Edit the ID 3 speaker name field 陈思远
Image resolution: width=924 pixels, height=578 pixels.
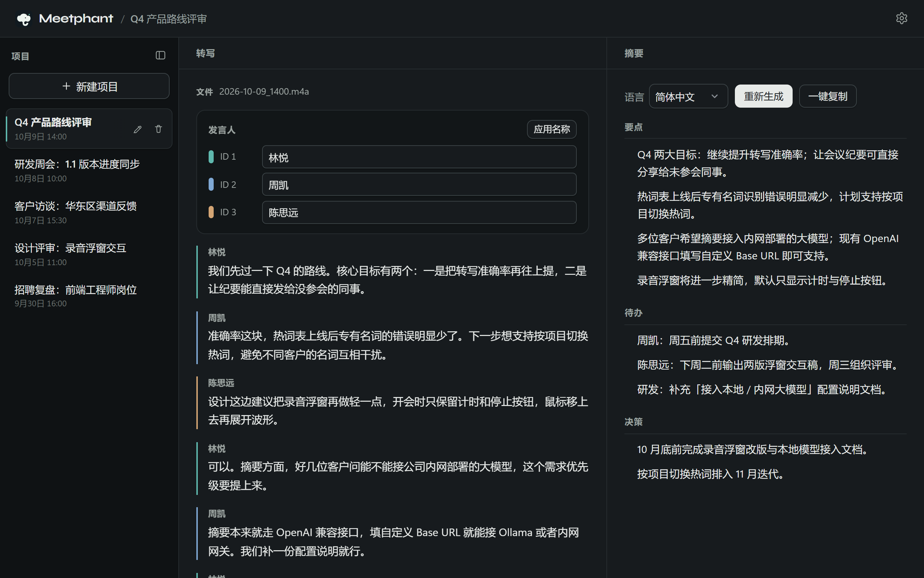click(419, 212)
